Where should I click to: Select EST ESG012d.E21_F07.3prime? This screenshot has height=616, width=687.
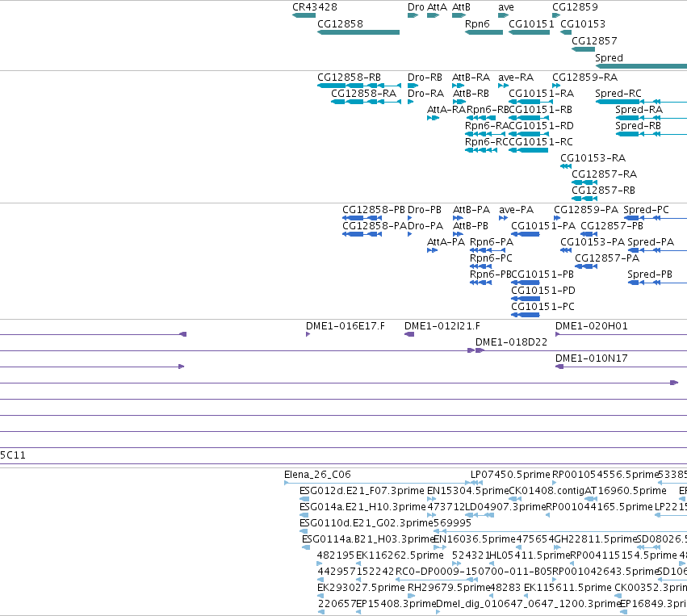tap(304, 499)
